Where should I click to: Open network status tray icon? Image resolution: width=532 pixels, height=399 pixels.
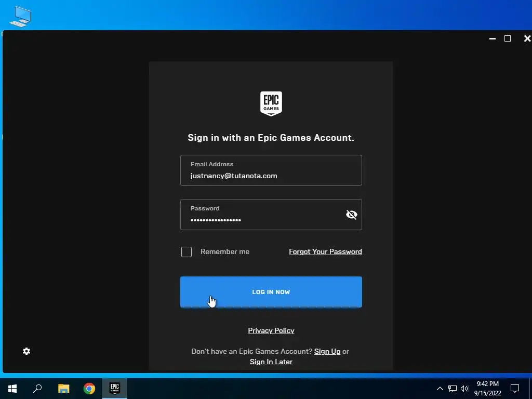(x=453, y=389)
